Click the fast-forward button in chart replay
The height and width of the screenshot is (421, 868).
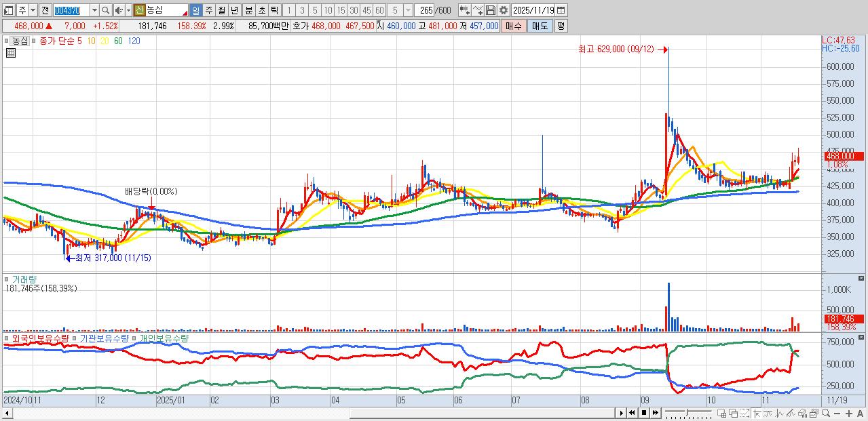click(x=656, y=413)
